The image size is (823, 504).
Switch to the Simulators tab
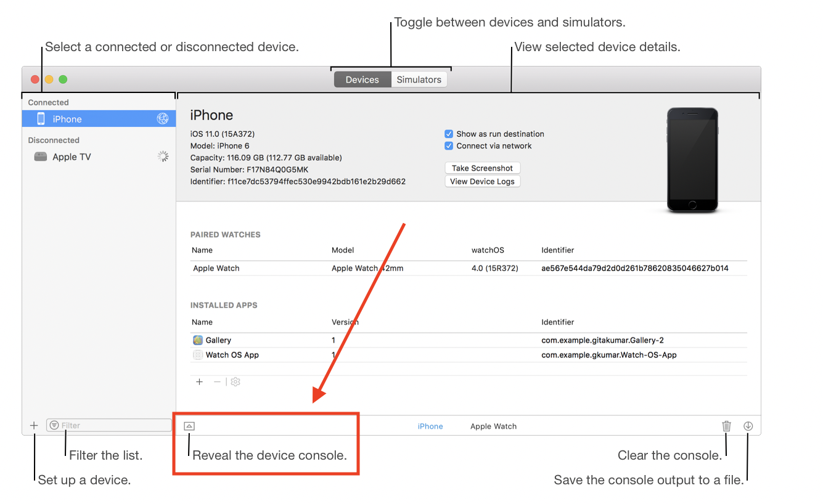419,79
